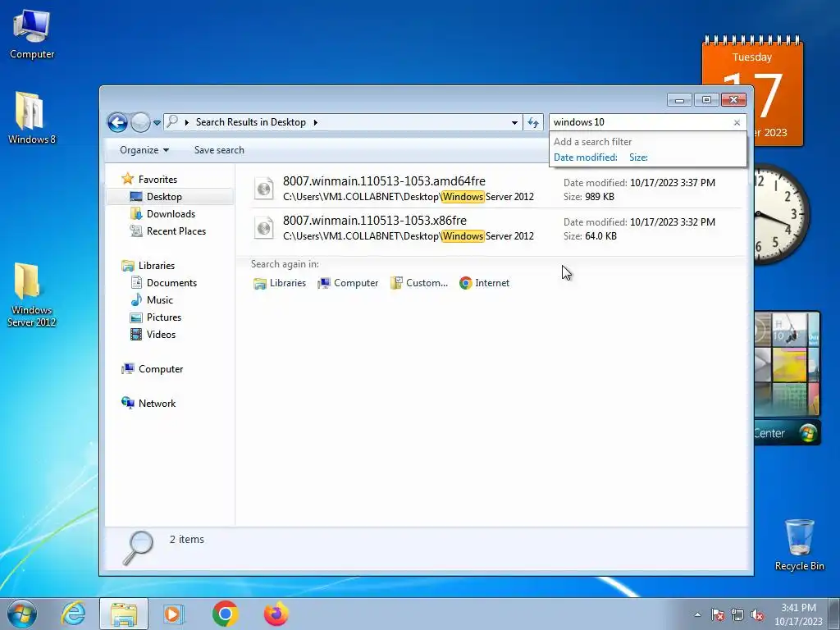This screenshot has height=630, width=840.
Task: Open the Start menu
Action: click(22, 614)
